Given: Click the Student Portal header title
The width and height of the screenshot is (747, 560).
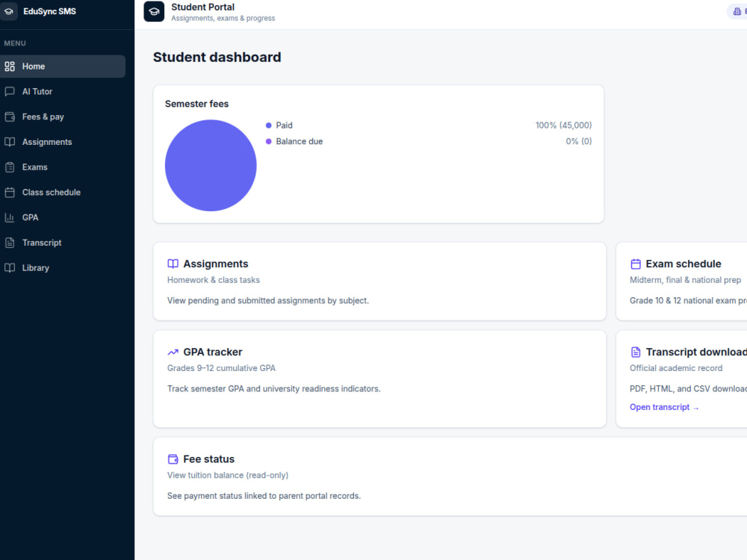Looking at the screenshot, I should [x=203, y=7].
